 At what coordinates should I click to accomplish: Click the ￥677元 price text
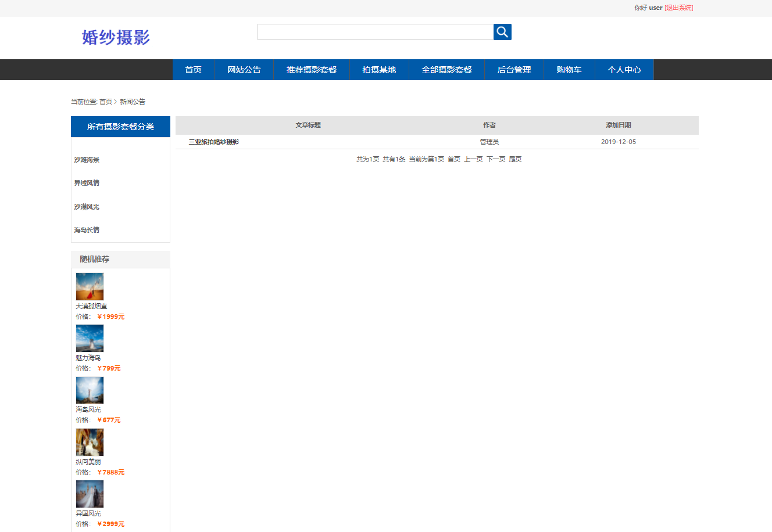109,420
